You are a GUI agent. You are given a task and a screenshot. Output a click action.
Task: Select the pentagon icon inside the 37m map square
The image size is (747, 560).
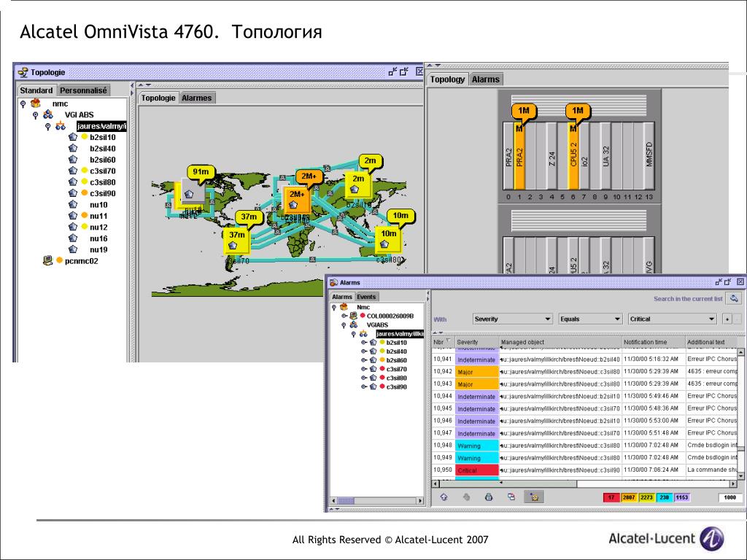(233, 246)
